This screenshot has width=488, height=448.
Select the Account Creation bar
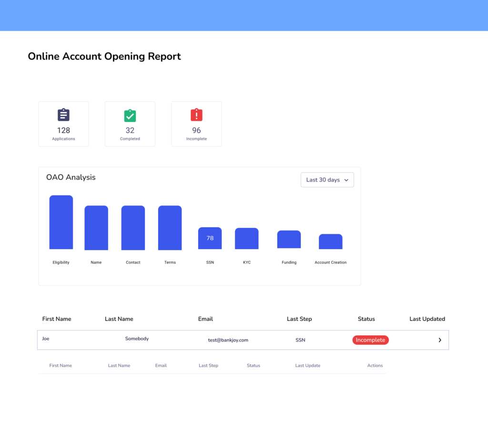(x=330, y=241)
